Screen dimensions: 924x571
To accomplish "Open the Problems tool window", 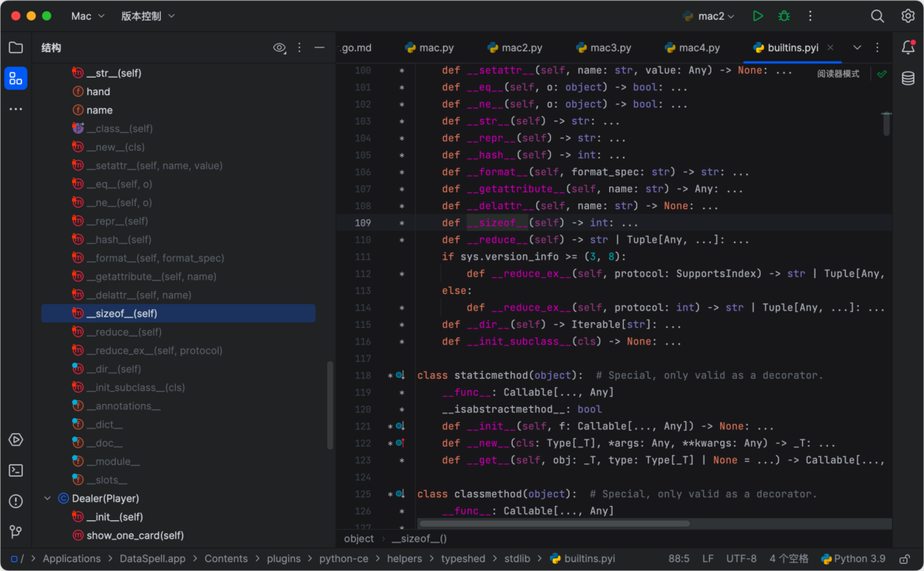I will click(x=16, y=501).
